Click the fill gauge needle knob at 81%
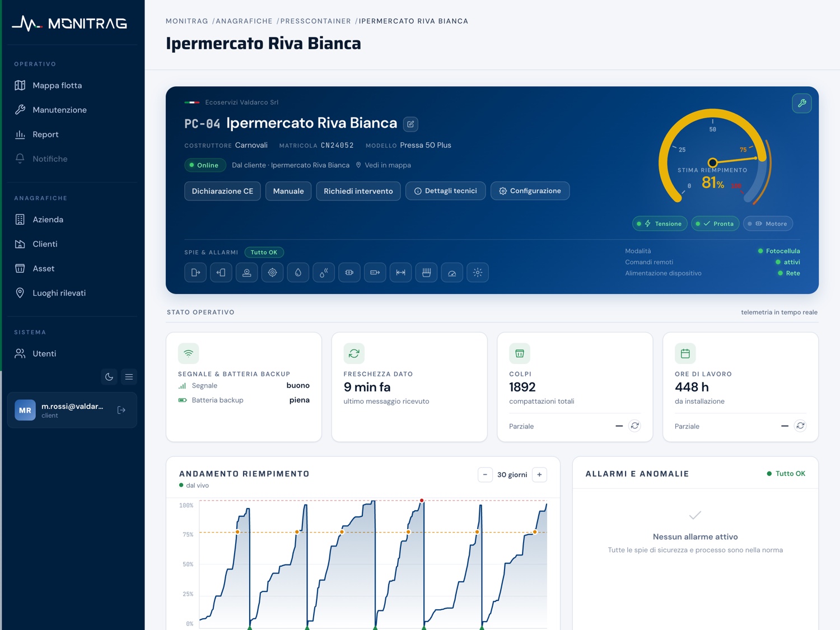The image size is (840, 630). coord(712,162)
